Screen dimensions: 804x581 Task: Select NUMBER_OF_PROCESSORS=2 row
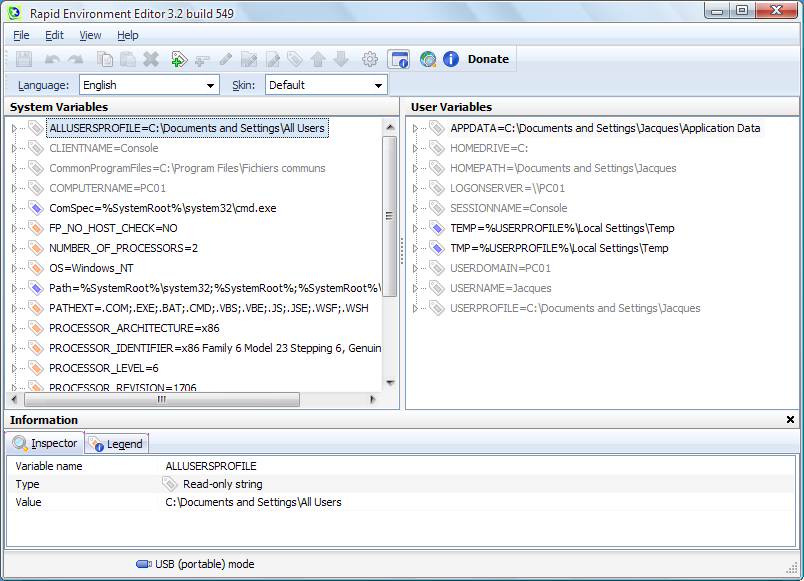pyautogui.click(x=124, y=248)
